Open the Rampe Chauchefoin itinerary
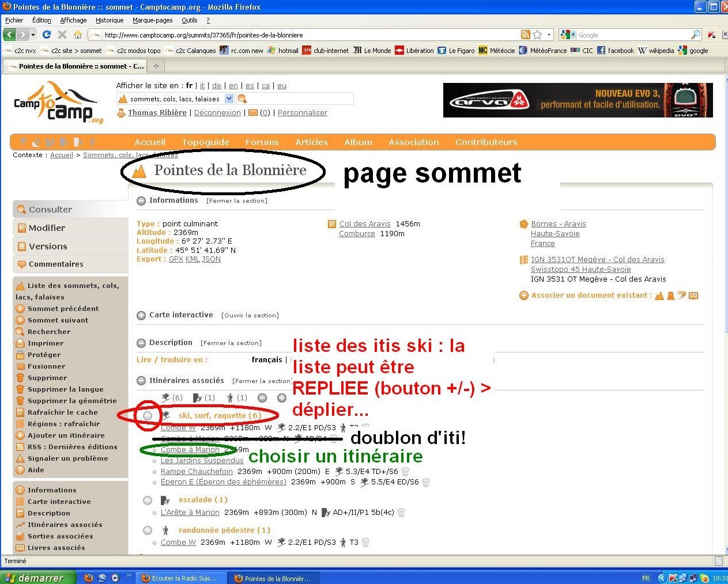 pos(197,472)
